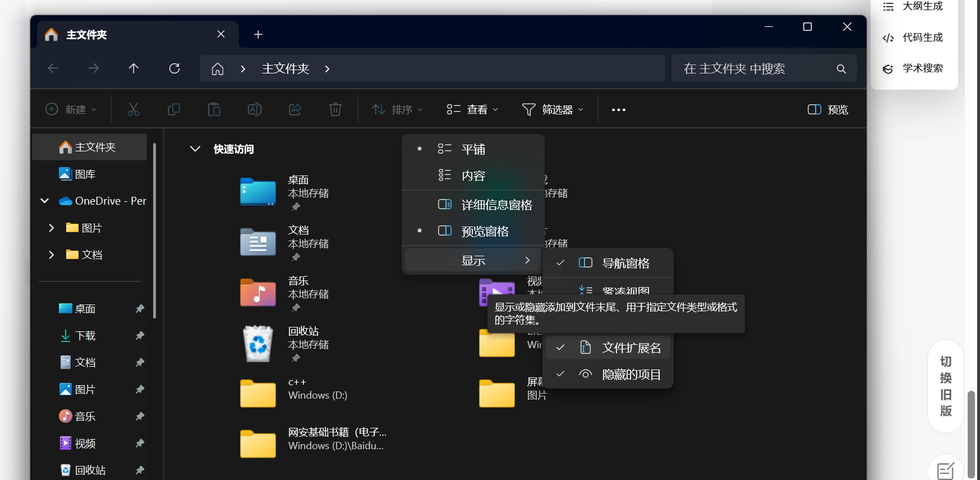Click the background page scrollbar at right edge
This screenshot has width=980, height=480.
(972, 435)
